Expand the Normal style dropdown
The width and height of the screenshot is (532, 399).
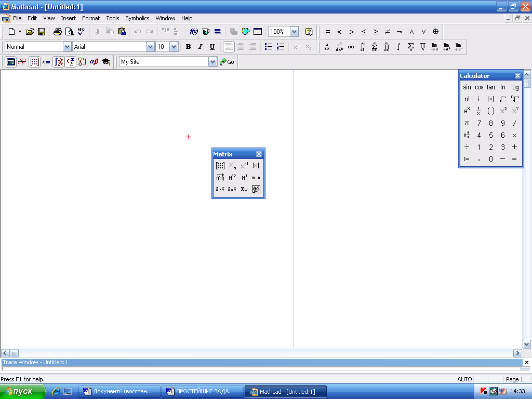pos(67,46)
